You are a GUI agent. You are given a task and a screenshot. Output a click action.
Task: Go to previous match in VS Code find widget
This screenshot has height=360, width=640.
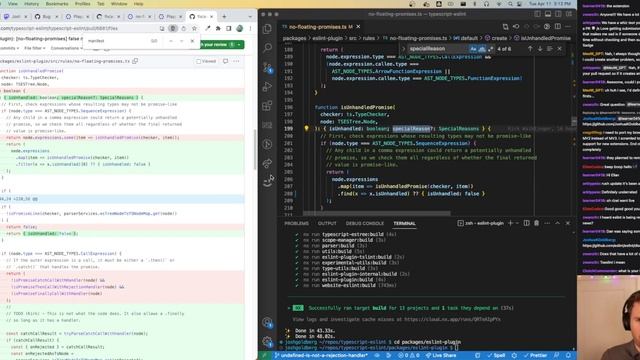click(x=530, y=49)
